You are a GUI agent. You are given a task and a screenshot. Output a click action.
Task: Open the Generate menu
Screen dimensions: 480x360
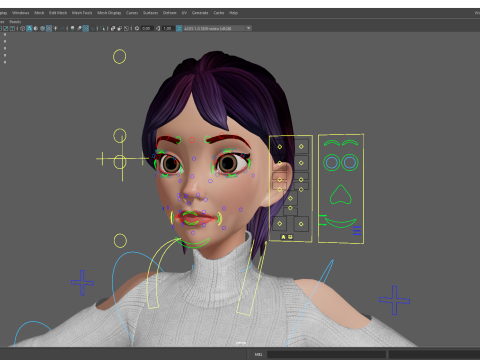pos(200,13)
